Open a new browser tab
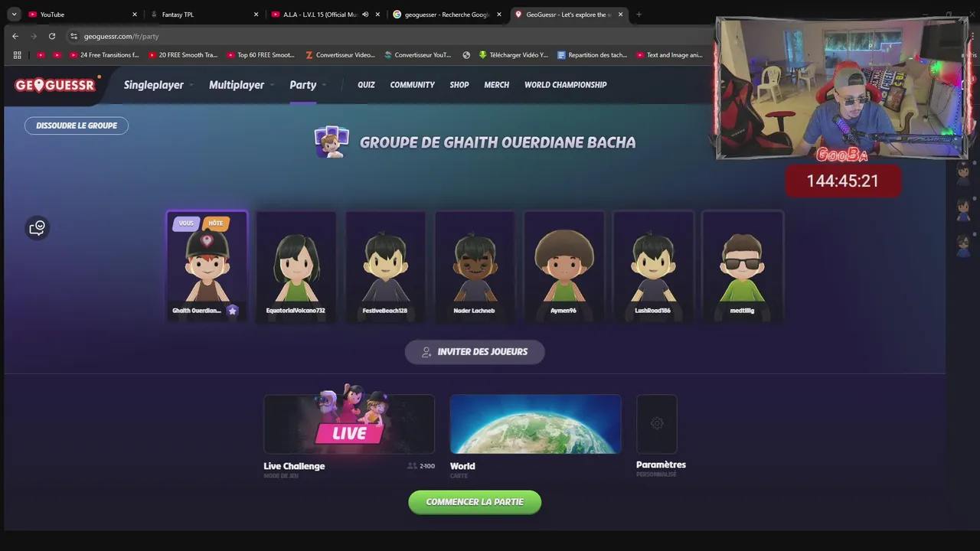The width and height of the screenshot is (980, 551). point(639,15)
